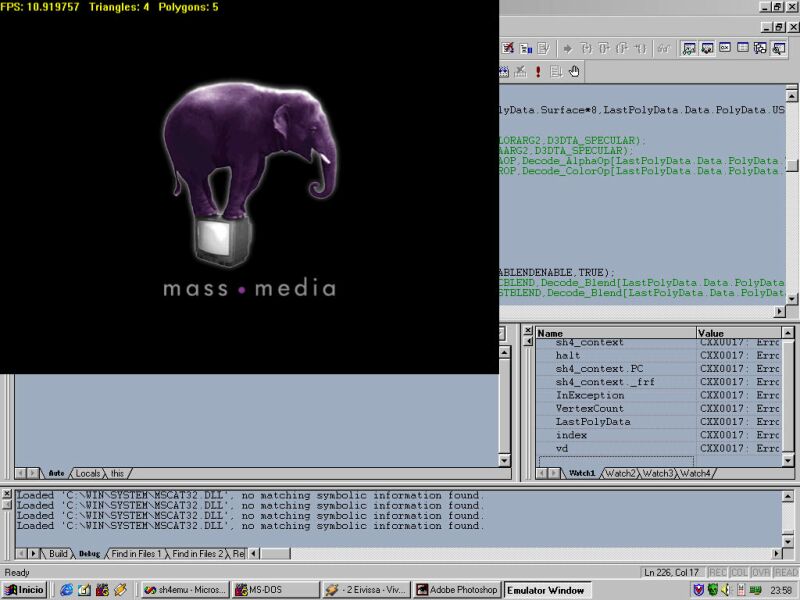The width and height of the screenshot is (800, 600).
Task: Open the Registers window icon
Action: click(x=725, y=48)
